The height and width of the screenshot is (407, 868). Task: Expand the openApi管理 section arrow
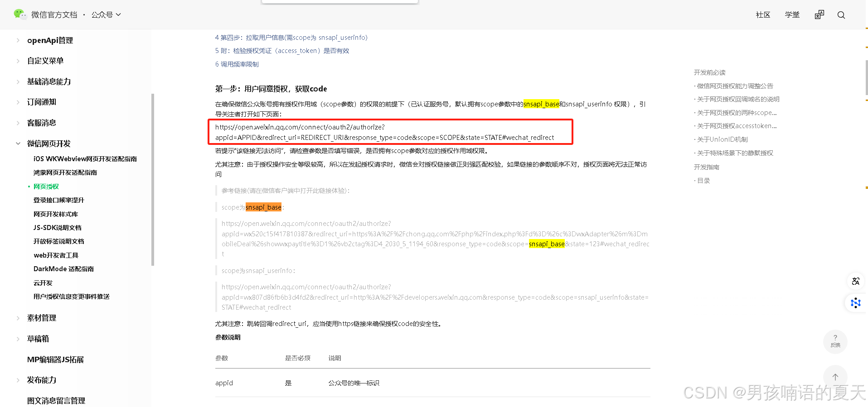tap(18, 40)
